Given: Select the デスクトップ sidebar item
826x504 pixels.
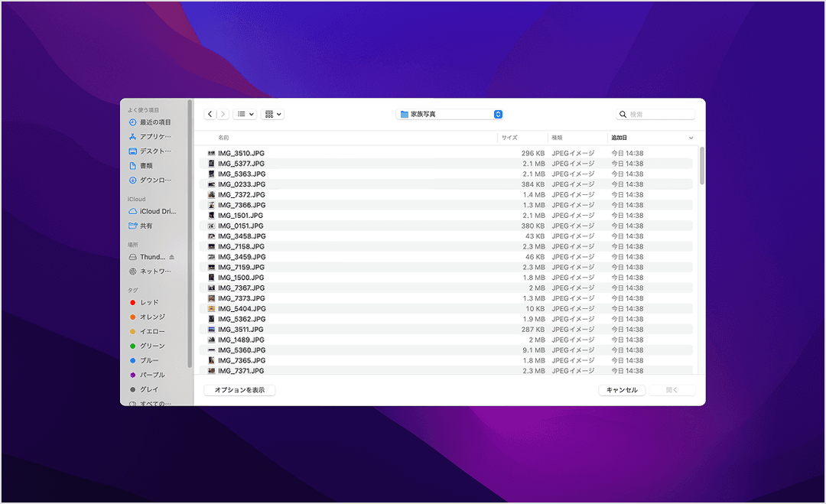Looking at the screenshot, I should coord(154,151).
